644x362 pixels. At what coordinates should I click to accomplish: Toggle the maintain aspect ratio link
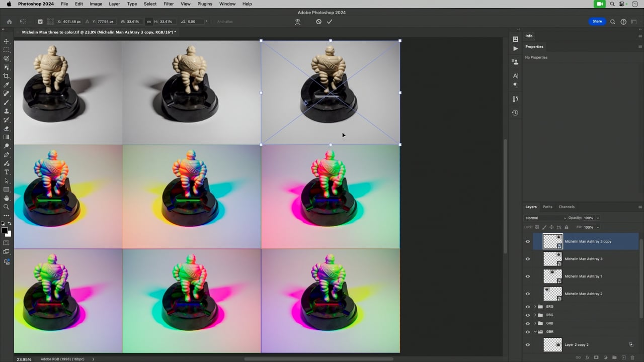[149, 22]
